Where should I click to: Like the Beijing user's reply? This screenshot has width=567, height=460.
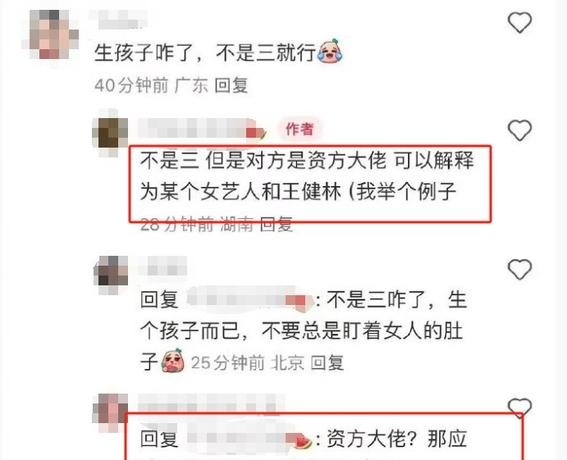coord(520,269)
